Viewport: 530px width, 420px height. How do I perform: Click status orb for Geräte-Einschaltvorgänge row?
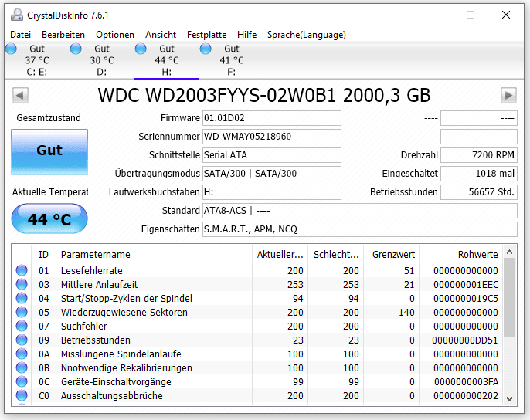[22, 381]
